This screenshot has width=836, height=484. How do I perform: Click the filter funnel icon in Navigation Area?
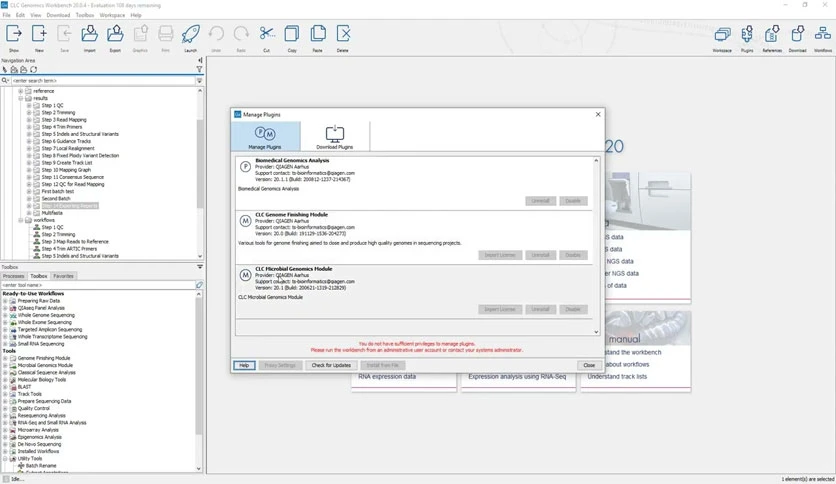[x=199, y=69]
